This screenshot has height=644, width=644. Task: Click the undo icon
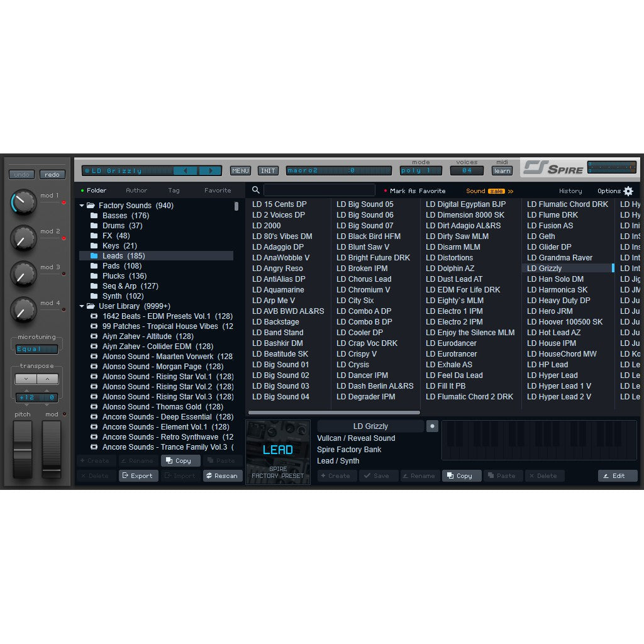point(21,174)
